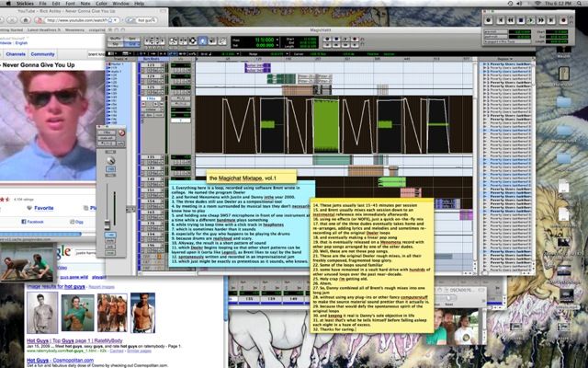Open the Tracks list popup menu

tap(121, 59)
